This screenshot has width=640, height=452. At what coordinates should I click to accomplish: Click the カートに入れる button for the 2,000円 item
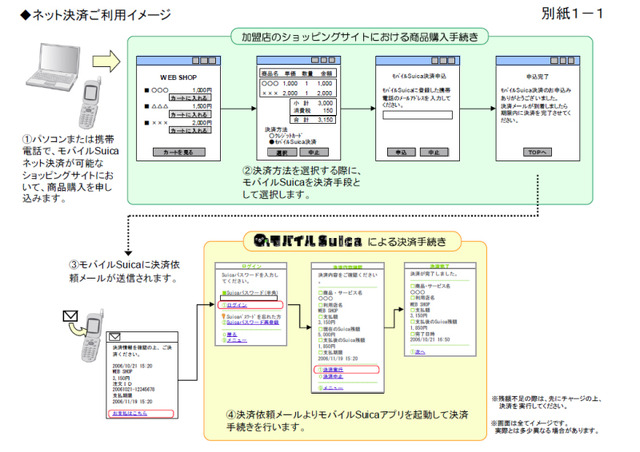click(190, 130)
